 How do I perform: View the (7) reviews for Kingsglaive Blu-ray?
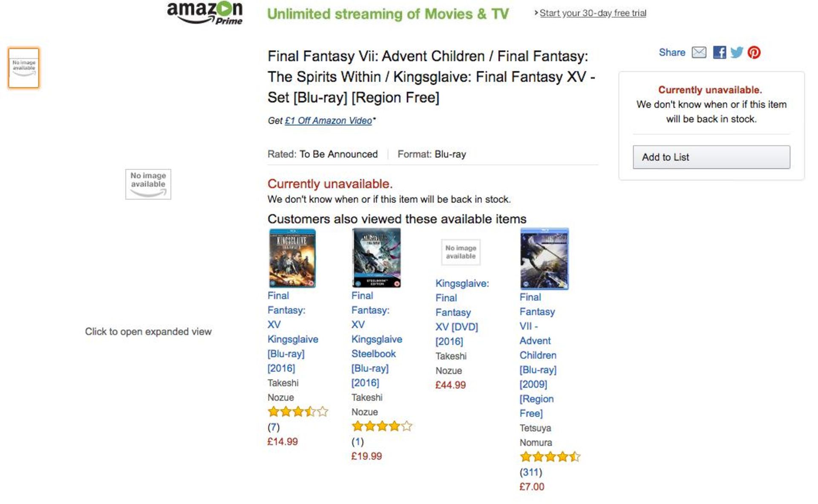point(274,427)
